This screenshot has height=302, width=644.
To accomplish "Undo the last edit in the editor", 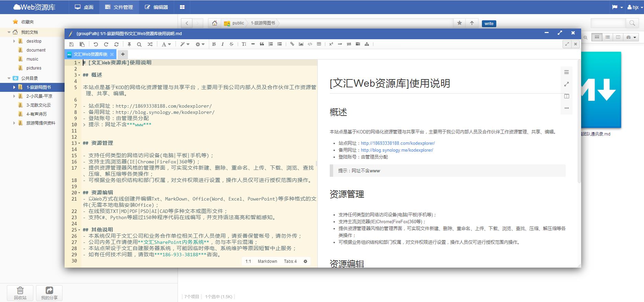I will (96, 44).
